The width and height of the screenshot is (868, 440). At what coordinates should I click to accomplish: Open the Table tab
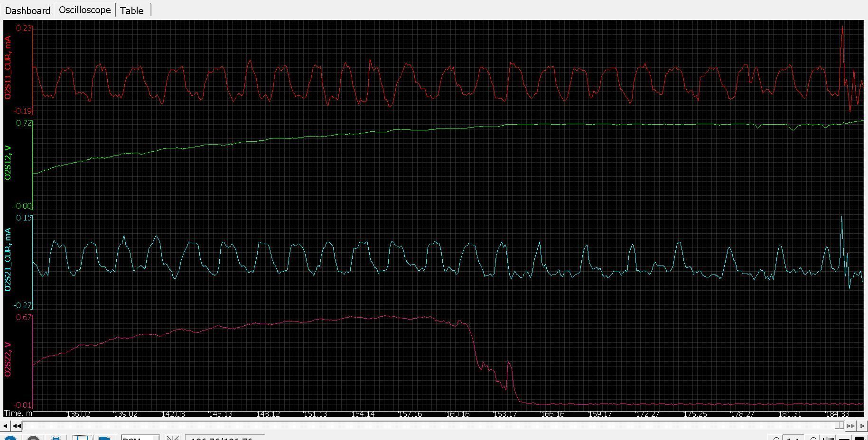[131, 10]
